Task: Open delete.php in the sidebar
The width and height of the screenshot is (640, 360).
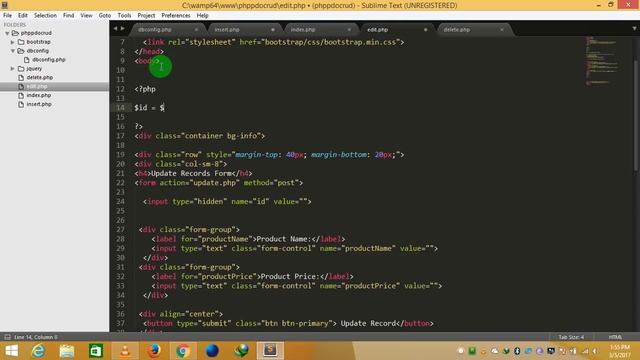Action: point(40,78)
